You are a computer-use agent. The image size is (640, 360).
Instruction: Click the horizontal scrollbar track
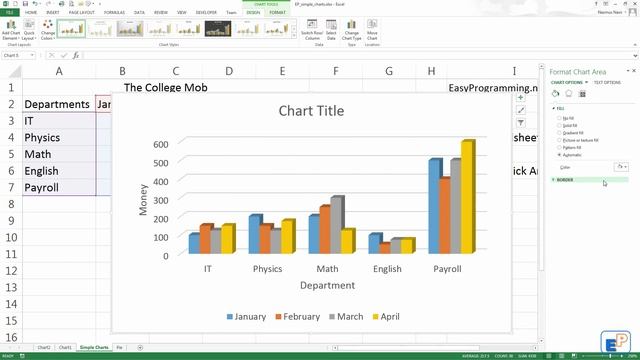tap(435, 348)
